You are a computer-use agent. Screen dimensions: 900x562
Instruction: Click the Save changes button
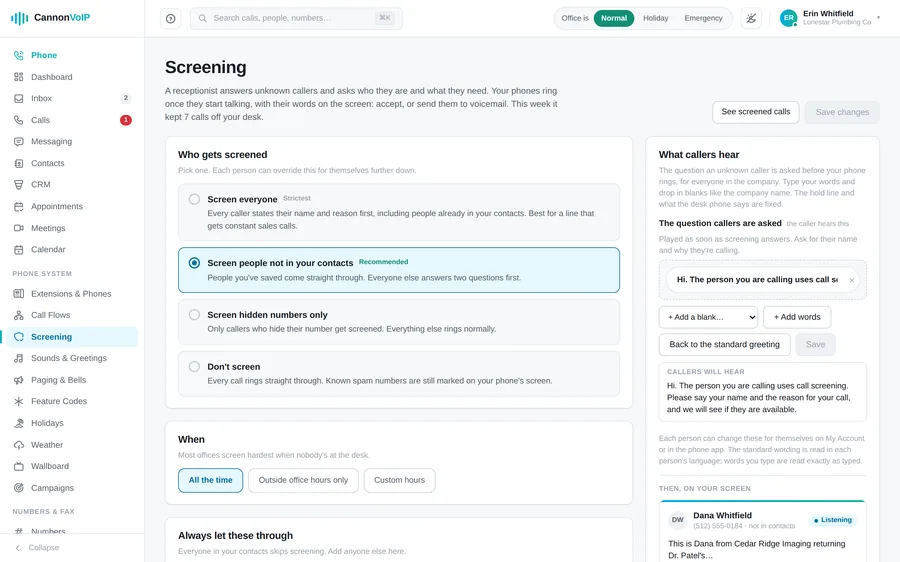click(x=842, y=112)
